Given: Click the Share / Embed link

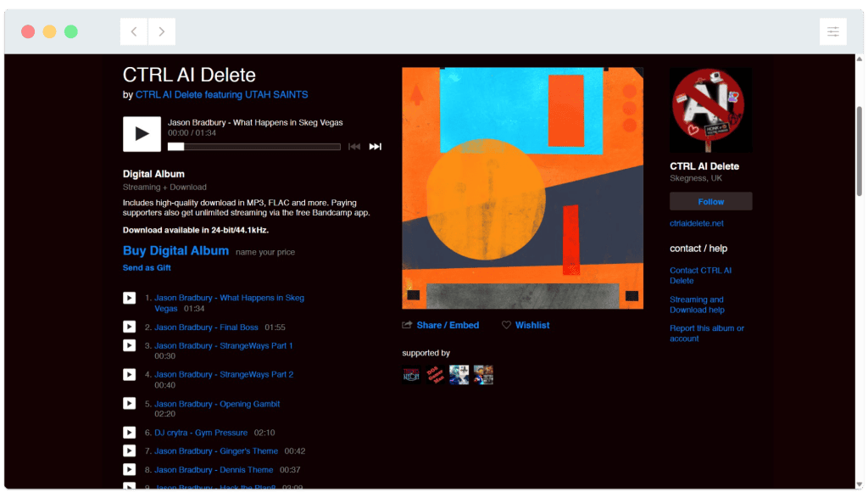Looking at the screenshot, I should click(448, 325).
